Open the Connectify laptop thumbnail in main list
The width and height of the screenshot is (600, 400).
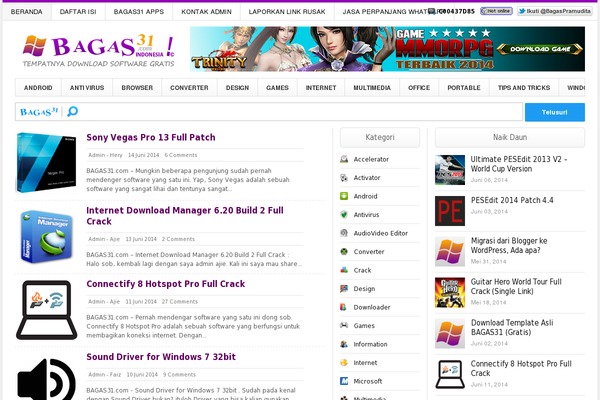point(46,310)
